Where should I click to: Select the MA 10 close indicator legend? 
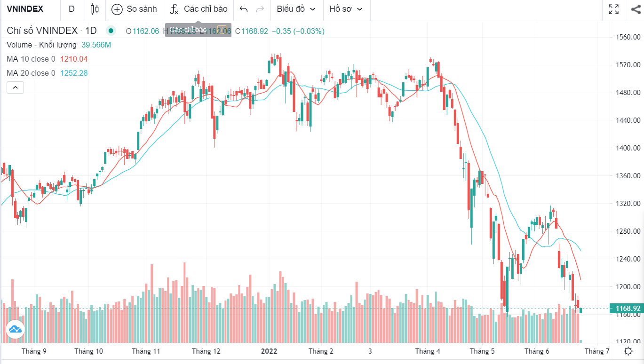point(31,59)
